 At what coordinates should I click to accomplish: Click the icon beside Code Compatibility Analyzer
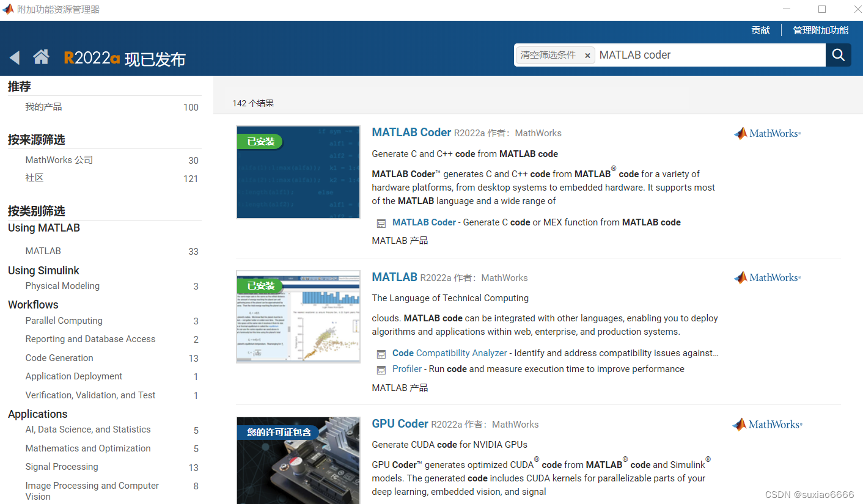pyautogui.click(x=381, y=354)
